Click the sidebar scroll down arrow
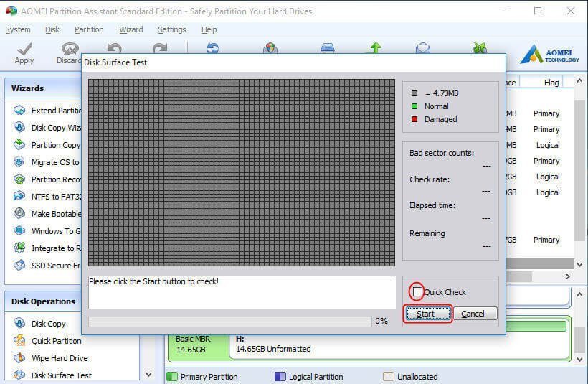The height and width of the screenshot is (384, 588). point(149,374)
